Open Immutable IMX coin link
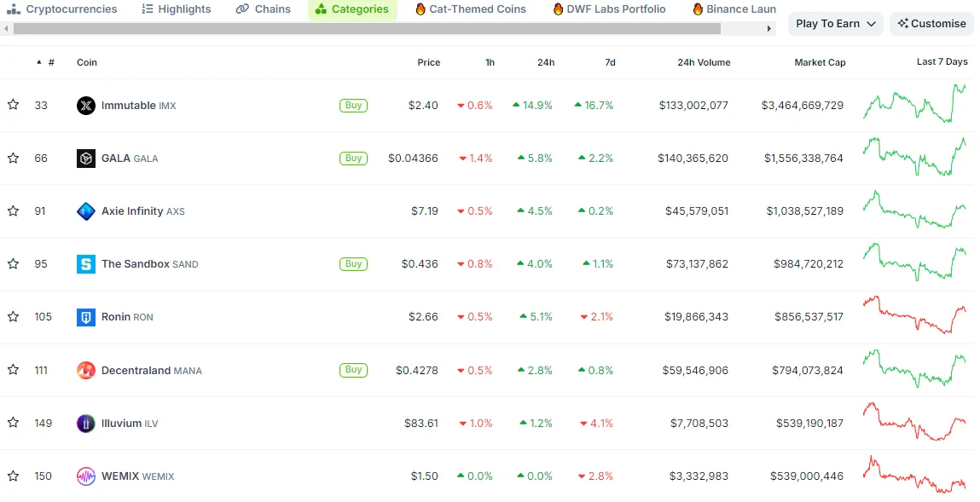Viewport: 980px width, 502px height. point(139,106)
